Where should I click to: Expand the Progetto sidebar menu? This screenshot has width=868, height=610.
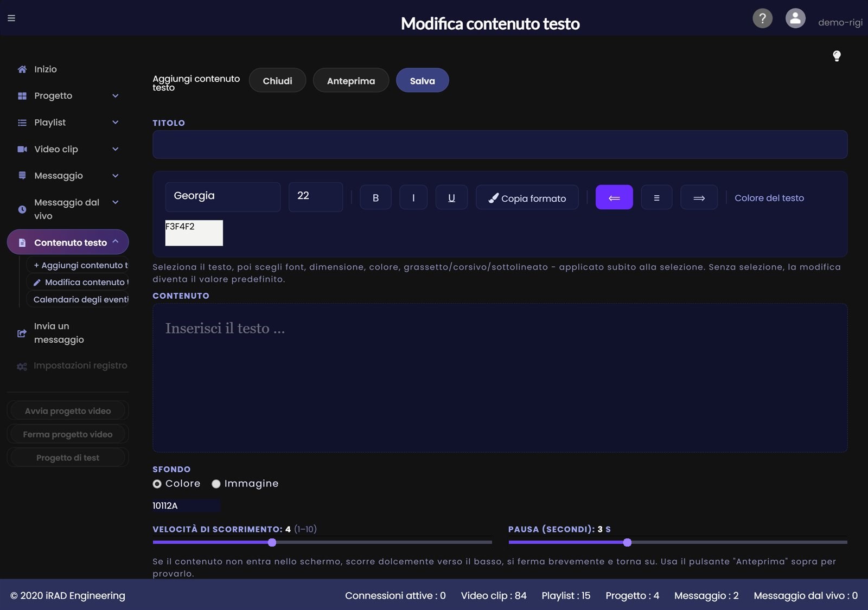68,96
